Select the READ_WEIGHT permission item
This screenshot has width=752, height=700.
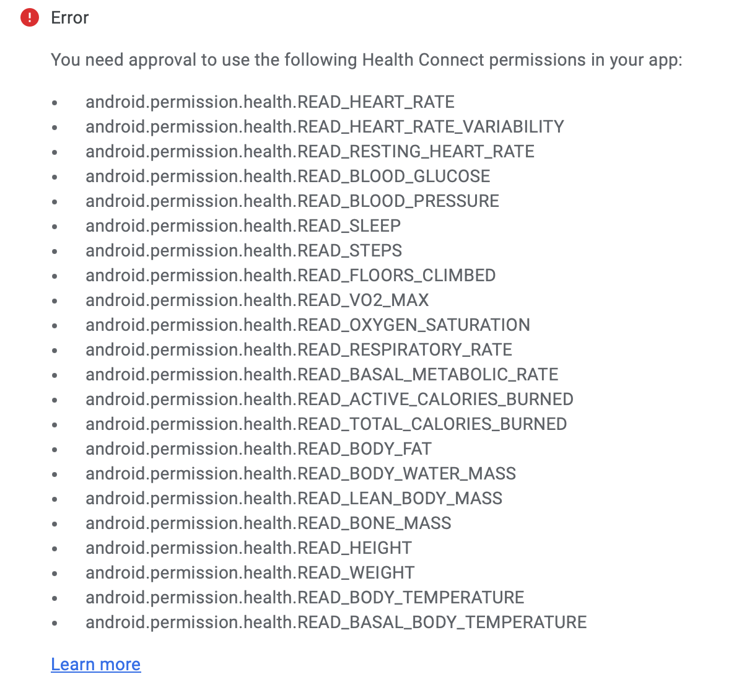tap(250, 572)
